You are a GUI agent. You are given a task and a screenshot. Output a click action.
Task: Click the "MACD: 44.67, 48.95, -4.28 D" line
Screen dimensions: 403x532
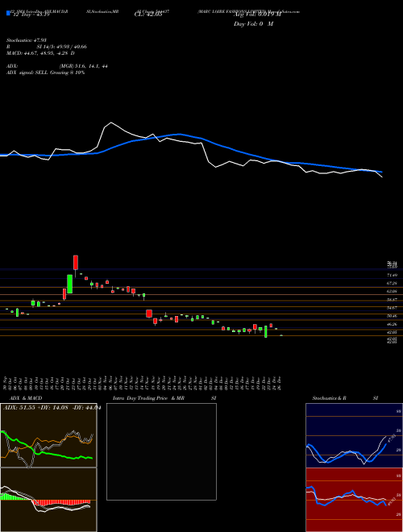(x=40, y=53)
